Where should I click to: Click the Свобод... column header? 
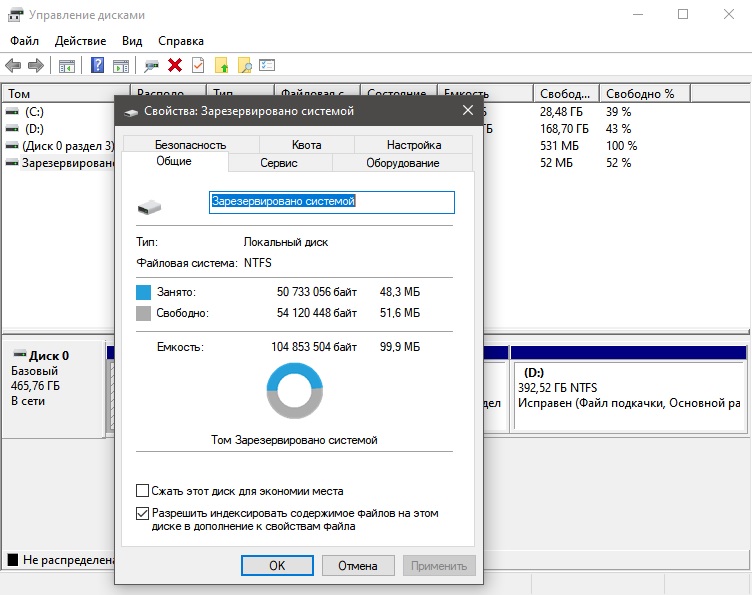(x=566, y=93)
